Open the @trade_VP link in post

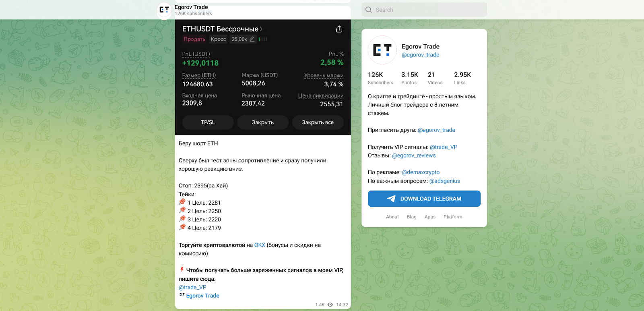coord(192,287)
